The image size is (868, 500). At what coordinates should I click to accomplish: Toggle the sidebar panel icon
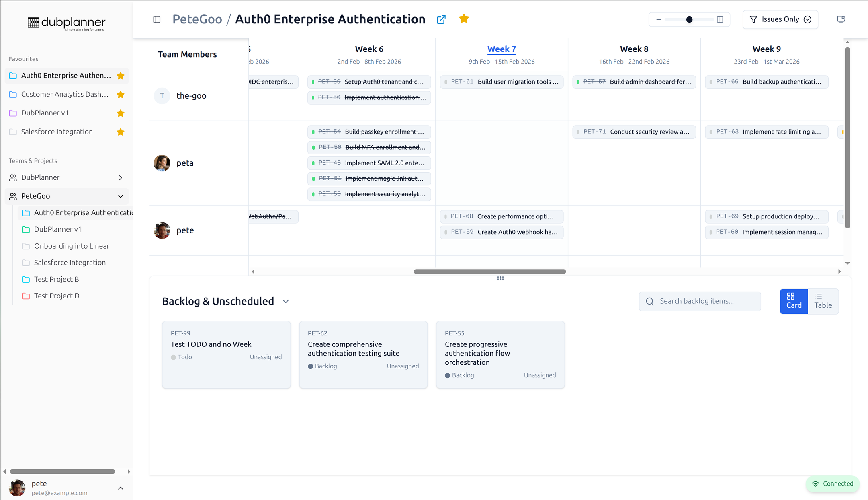pos(157,19)
